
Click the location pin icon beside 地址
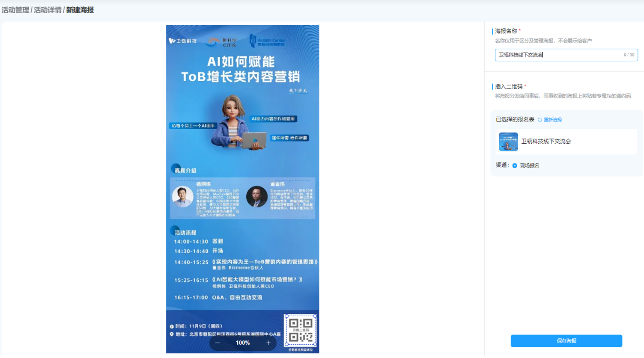pos(172,334)
